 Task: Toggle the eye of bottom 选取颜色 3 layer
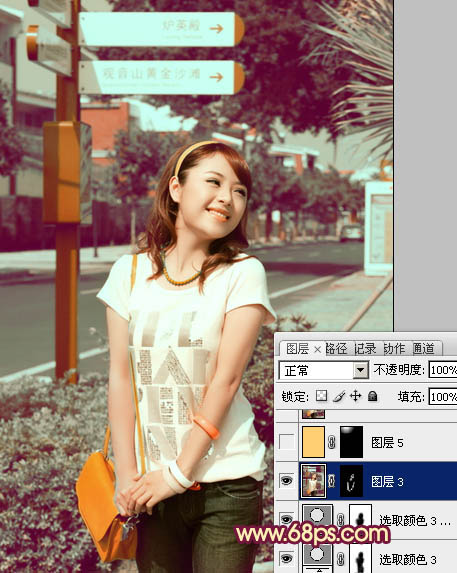pyautogui.click(x=286, y=558)
